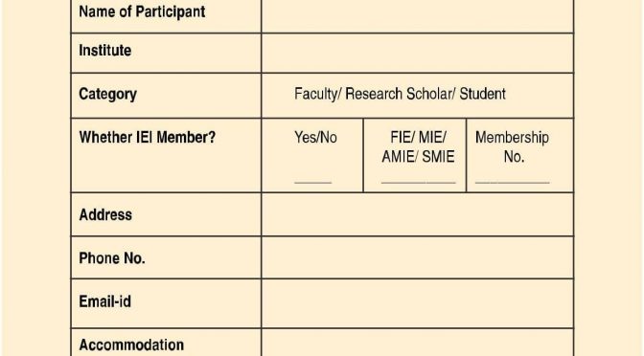Click the blank line under Membership No.
This screenshot has width=644, height=356.
coord(512,183)
